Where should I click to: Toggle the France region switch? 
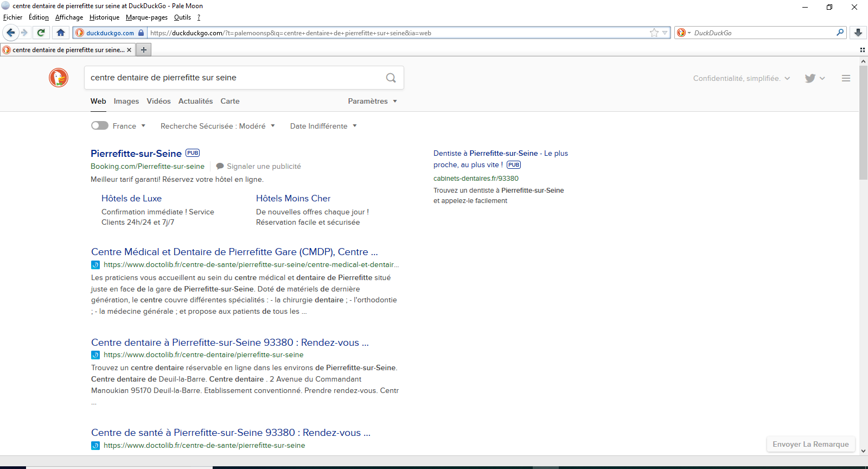tap(100, 125)
